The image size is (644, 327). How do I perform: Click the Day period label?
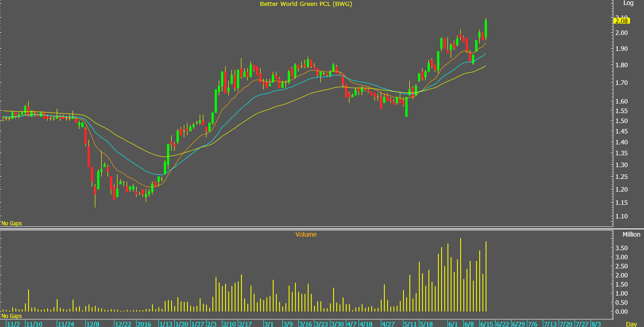point(631,324)
